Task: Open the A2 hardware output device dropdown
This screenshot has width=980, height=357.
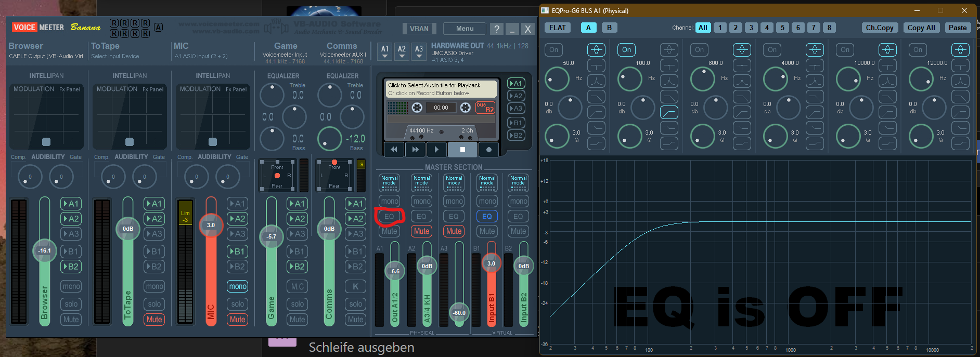Action: (x=402, y=51)
